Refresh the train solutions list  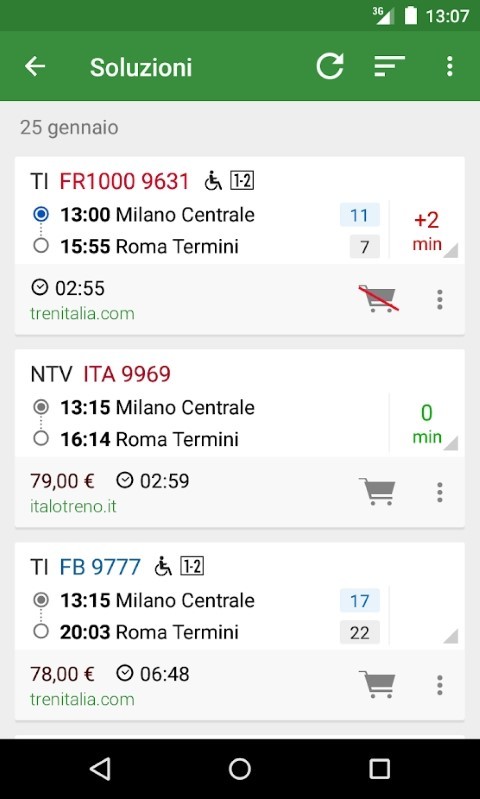pos(330,66)
